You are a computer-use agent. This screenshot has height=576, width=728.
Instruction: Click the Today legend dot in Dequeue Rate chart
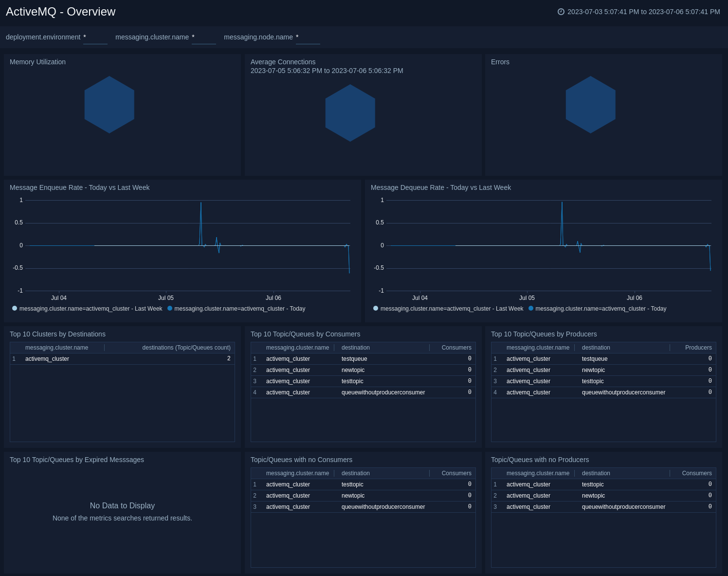(x=531, y=308)
